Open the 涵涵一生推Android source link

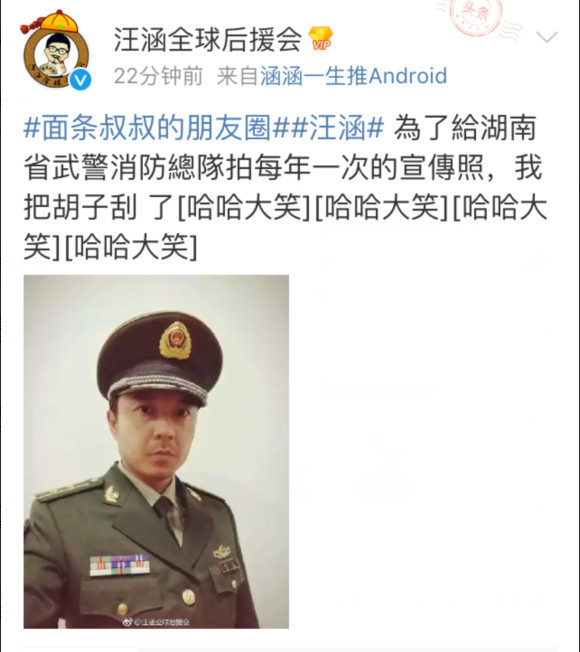[353, 76]
